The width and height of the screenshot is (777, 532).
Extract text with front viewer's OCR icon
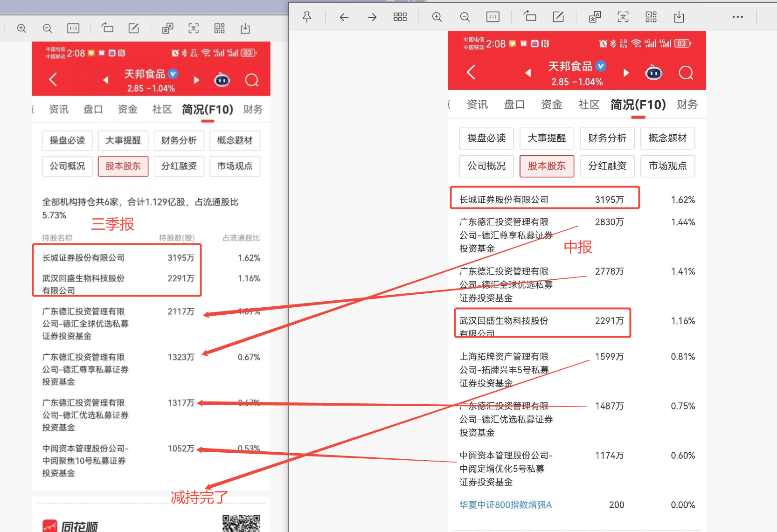(623, 17)
